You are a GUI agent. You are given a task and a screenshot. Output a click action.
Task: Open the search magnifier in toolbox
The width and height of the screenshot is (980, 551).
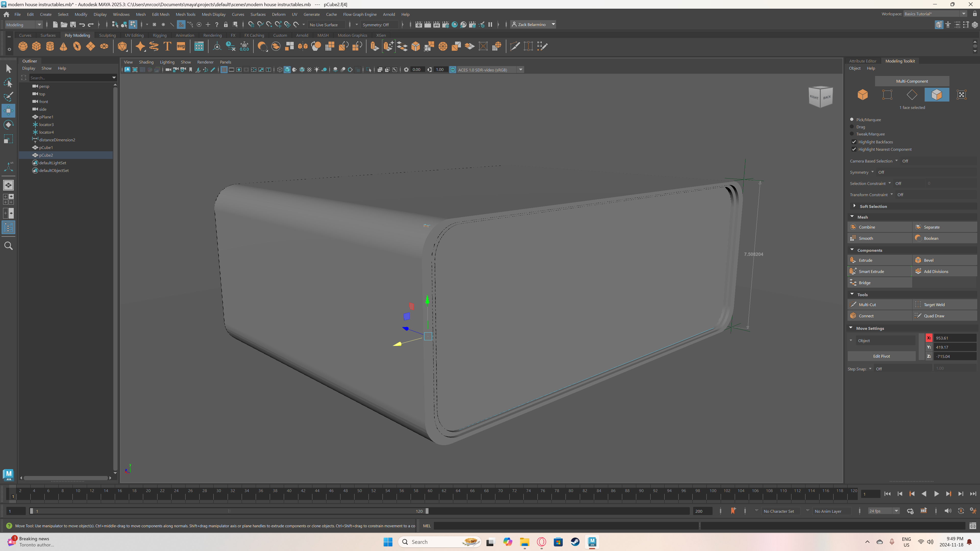click(x=8, y=246)
